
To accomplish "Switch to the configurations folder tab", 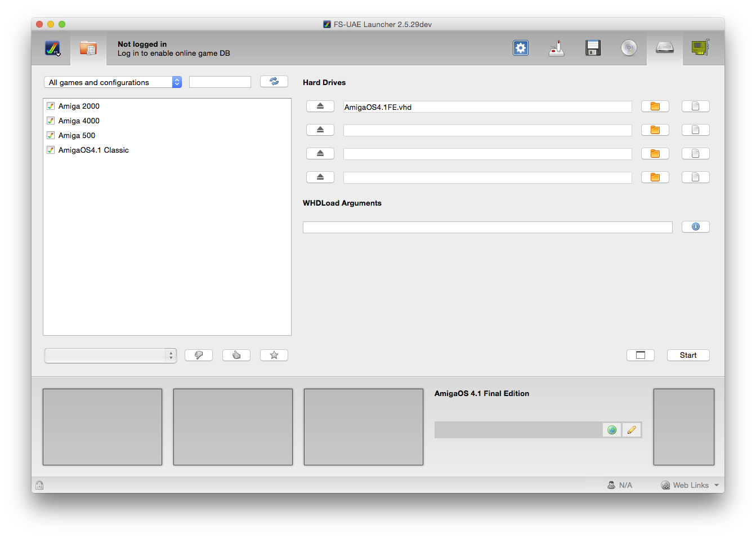I will [x=88, y=48].
